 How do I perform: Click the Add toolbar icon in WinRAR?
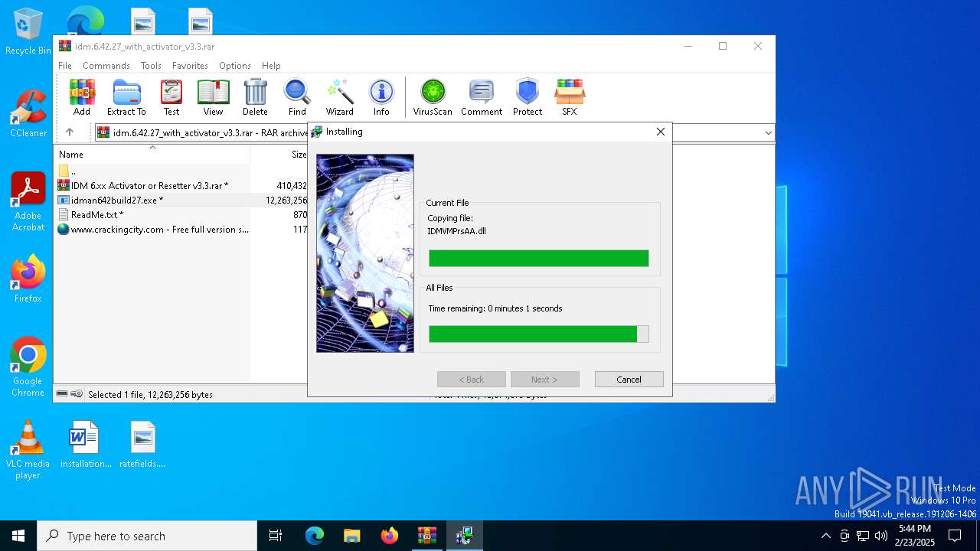(x=82, y=97)
